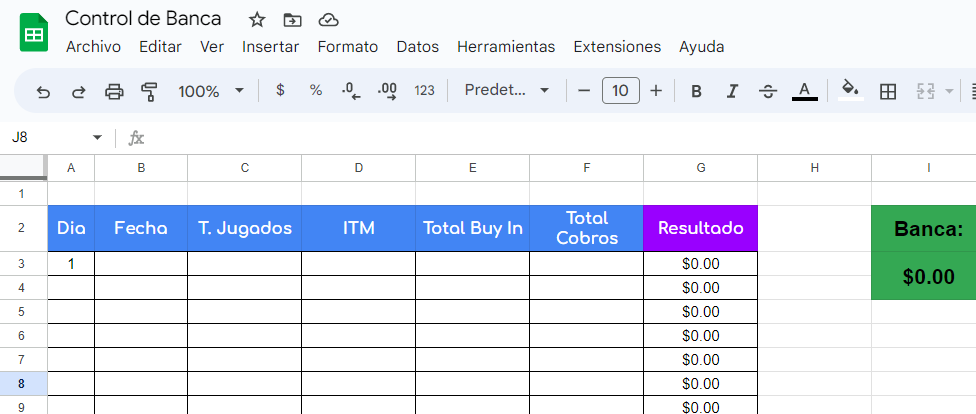Click the Print icon
The width and height of the screenshot is (976, 414).
pos(114,92)
